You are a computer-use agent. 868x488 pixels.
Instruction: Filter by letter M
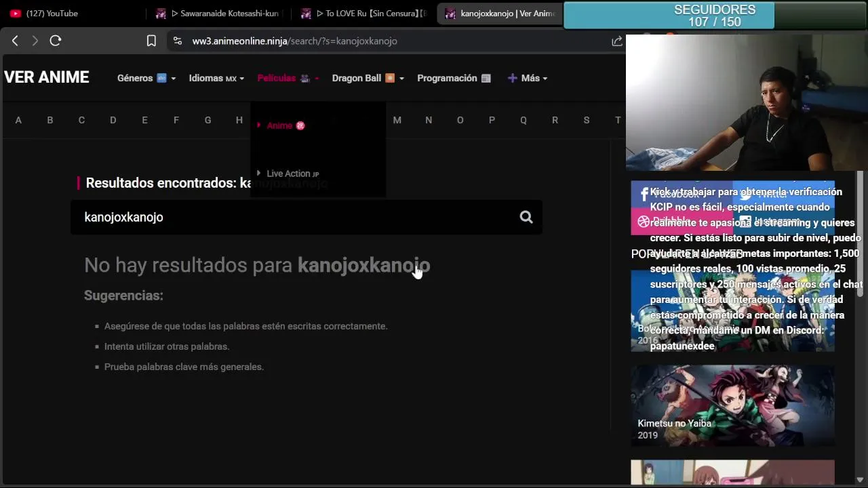click(397, 120)
